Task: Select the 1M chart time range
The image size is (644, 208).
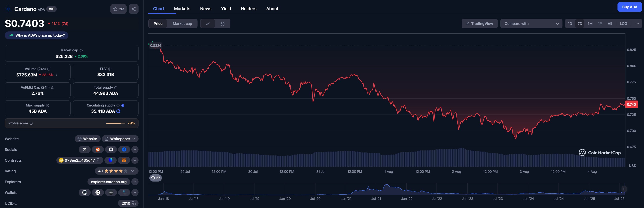Action: (590, 24)
